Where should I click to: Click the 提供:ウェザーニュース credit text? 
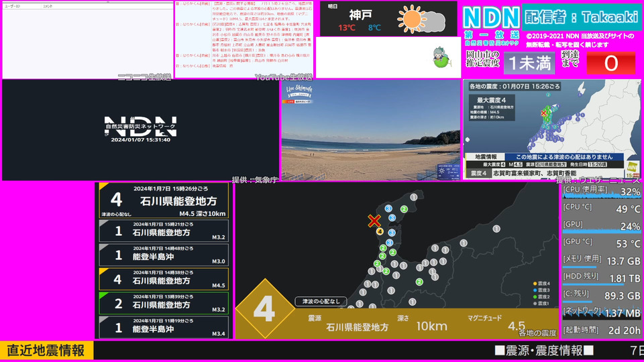pos(598,180)
